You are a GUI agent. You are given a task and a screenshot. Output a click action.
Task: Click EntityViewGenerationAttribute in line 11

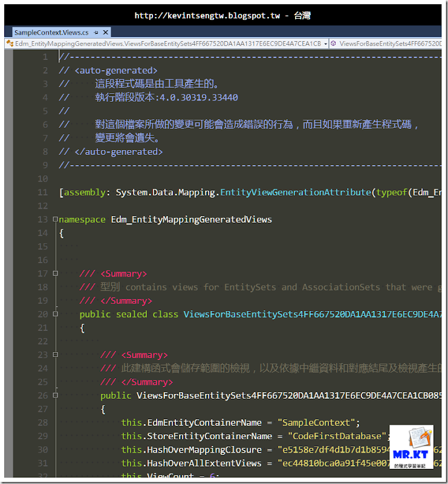coord(295,192)
